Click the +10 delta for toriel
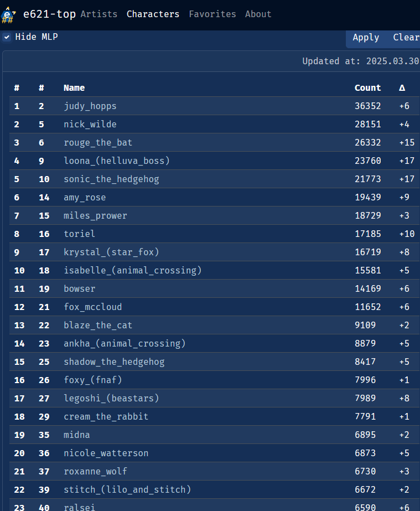The height and width of the screenshot is (511, 420). (x=407, y=234)
